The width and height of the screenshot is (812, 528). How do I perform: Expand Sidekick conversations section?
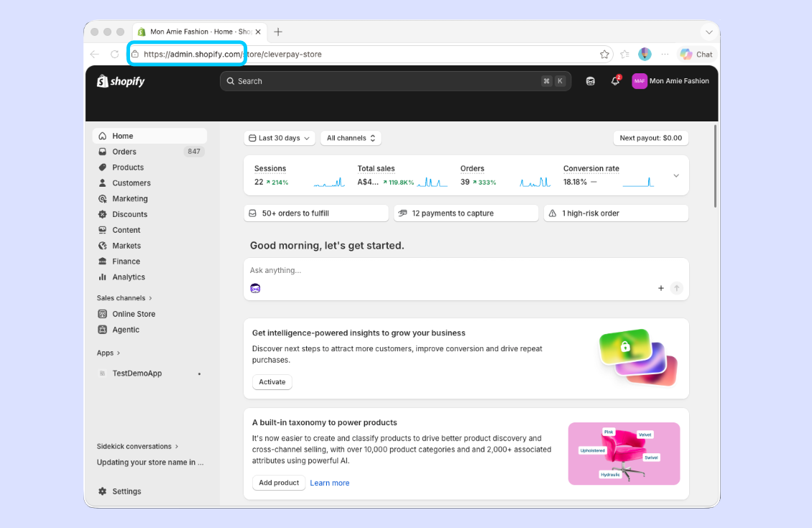[137, 446]
